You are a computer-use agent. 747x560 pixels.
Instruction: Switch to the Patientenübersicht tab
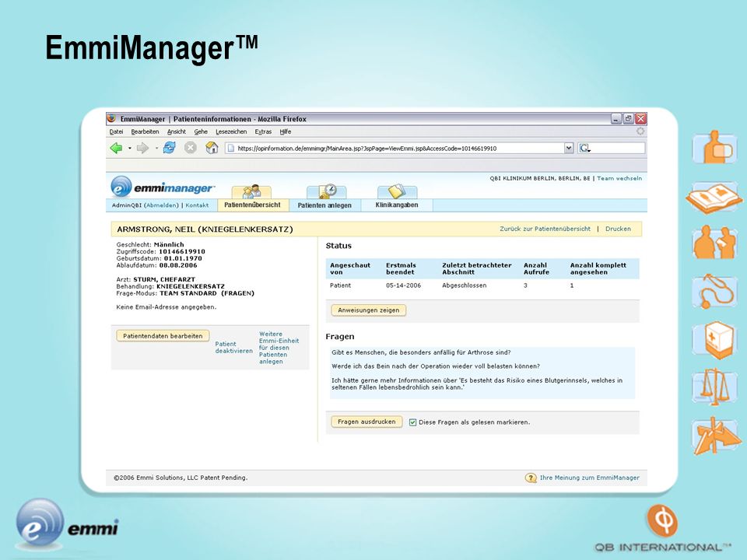(x=252, y=205)
